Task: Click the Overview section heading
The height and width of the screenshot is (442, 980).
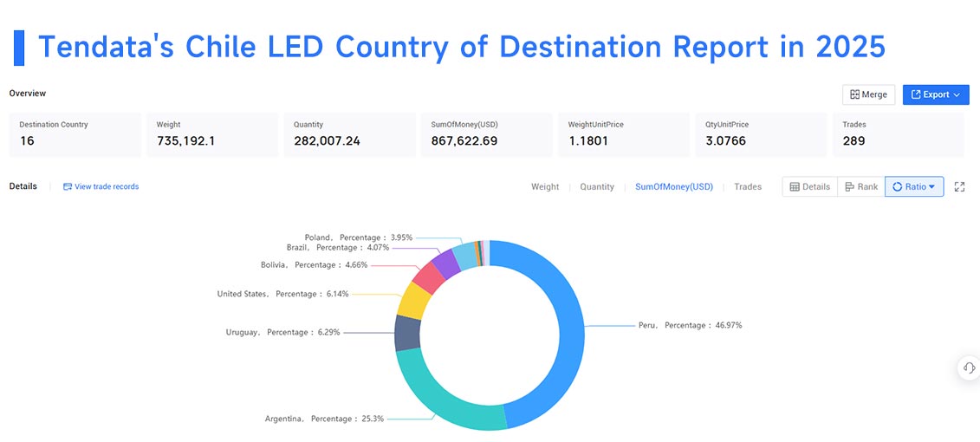Action: 28,93
